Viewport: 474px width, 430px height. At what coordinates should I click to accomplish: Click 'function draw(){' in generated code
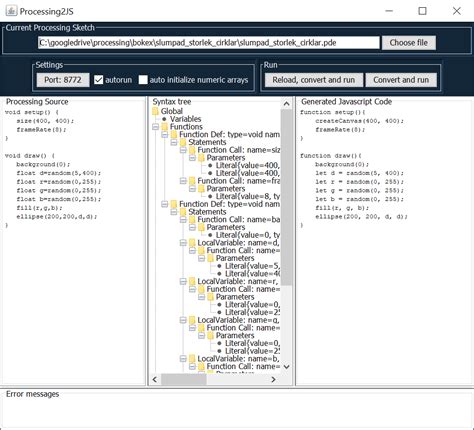click(331, 156)
